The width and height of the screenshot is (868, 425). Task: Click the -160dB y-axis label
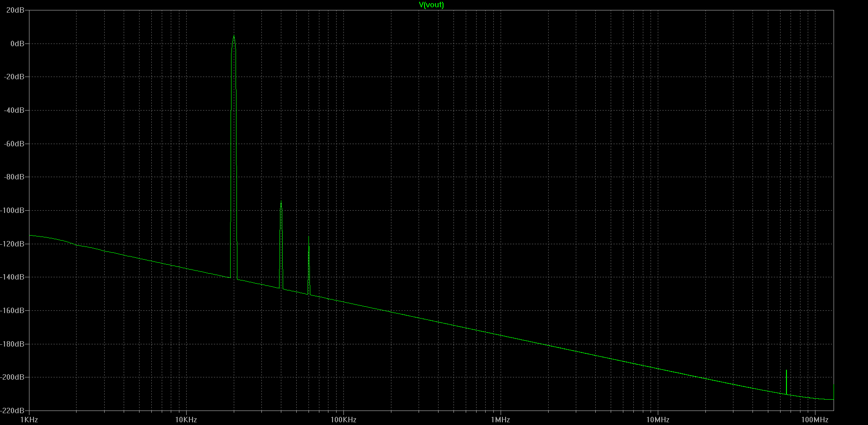coord(12,310)
